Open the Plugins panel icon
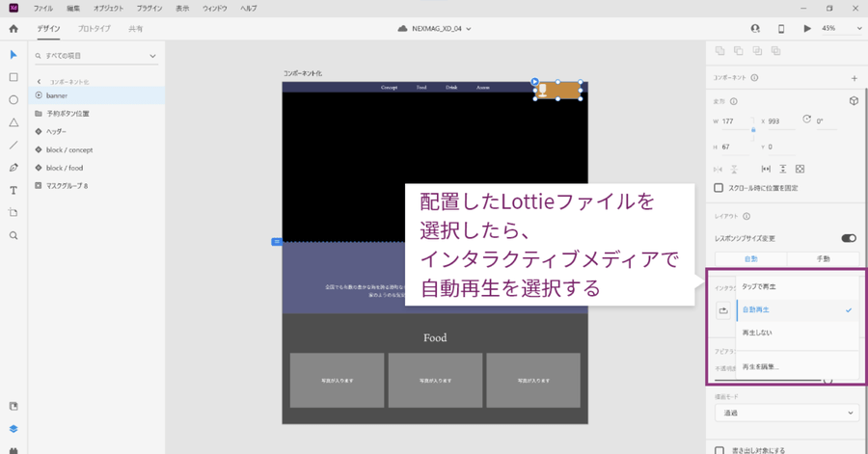The width and height of the screenshot is (868, 454). [x=14, y=450]
